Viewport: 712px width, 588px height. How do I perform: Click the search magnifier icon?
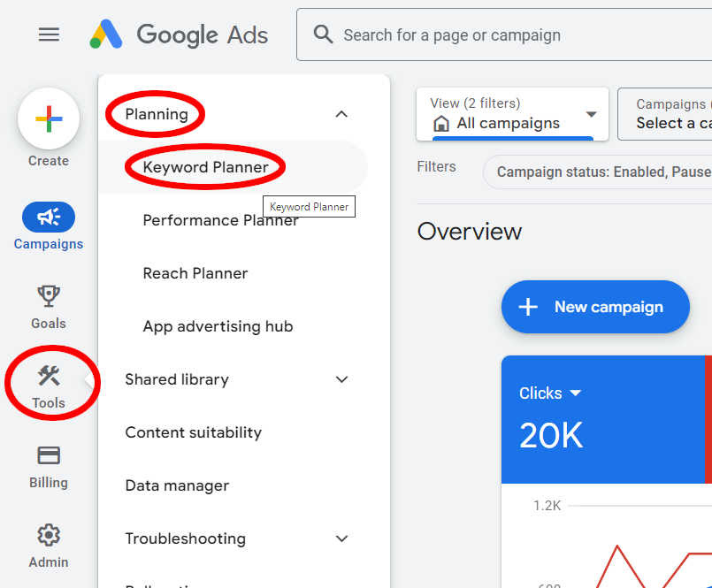(323, 34)
